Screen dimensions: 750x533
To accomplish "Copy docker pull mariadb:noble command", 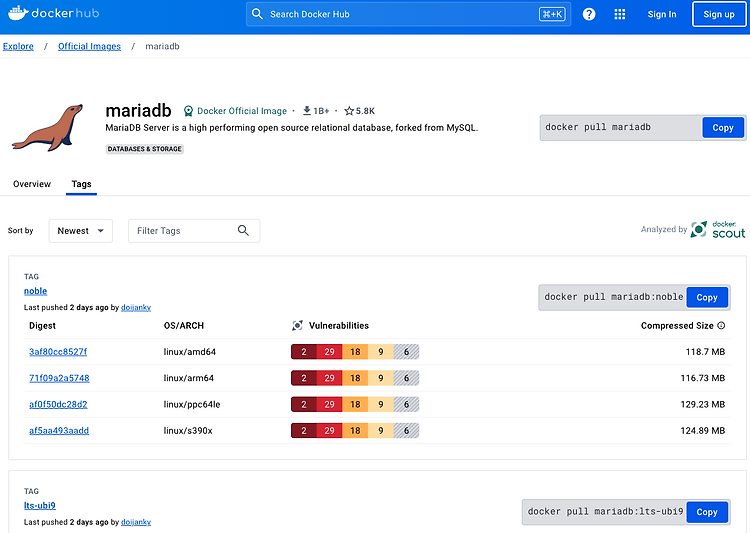I will pos(706,297).
